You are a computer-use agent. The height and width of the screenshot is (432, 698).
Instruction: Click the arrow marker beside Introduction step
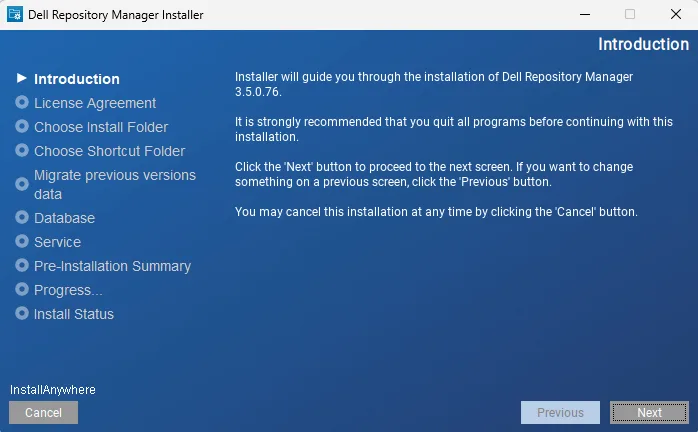tap(22, 78)
